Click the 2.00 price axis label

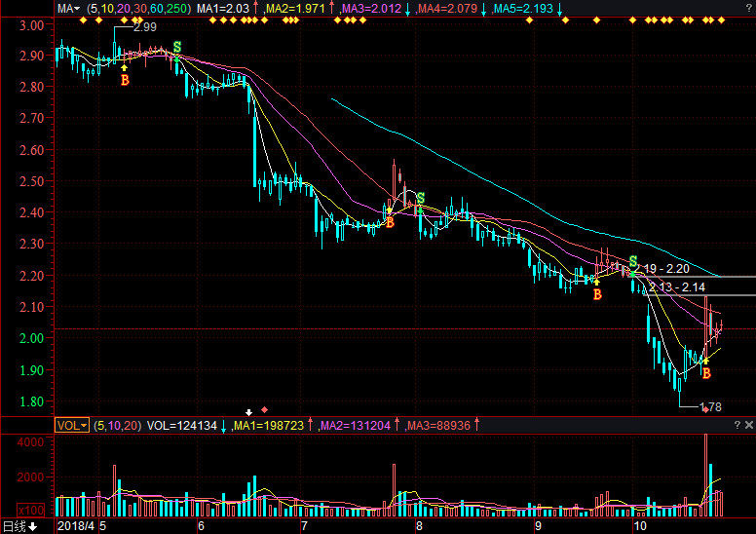(31, 338)
